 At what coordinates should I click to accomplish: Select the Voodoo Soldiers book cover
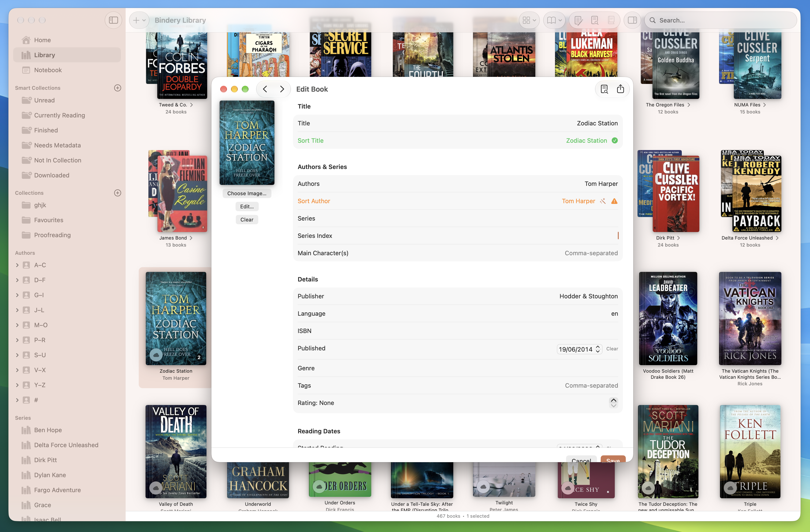tap(668, 318)
